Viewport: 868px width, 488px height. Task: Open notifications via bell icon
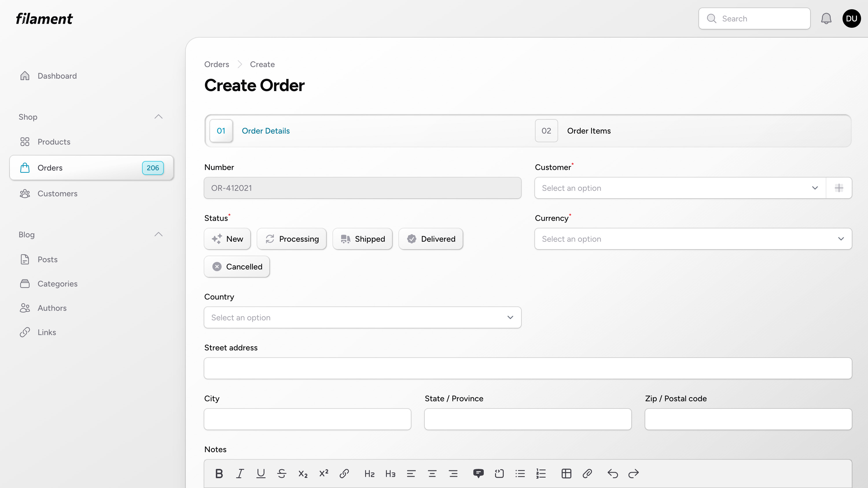click(x=826, y=18)
